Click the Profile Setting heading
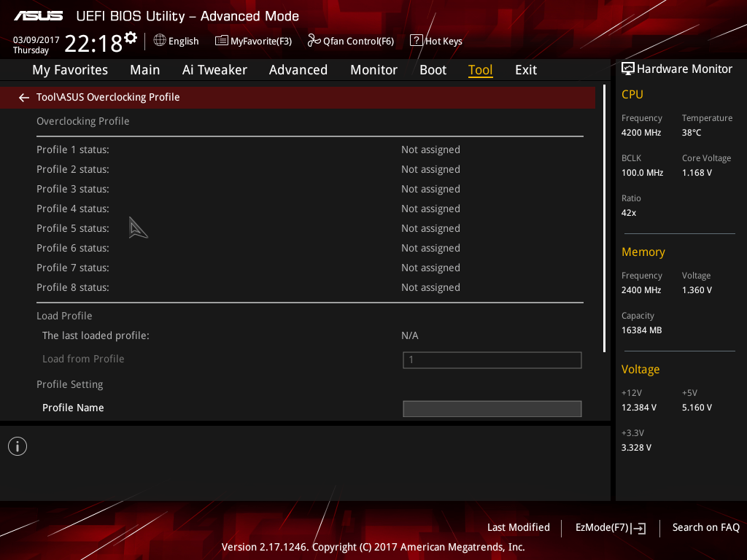Image resolution: width=747 pixels, height=560 pixels. [x=70, y=384]
